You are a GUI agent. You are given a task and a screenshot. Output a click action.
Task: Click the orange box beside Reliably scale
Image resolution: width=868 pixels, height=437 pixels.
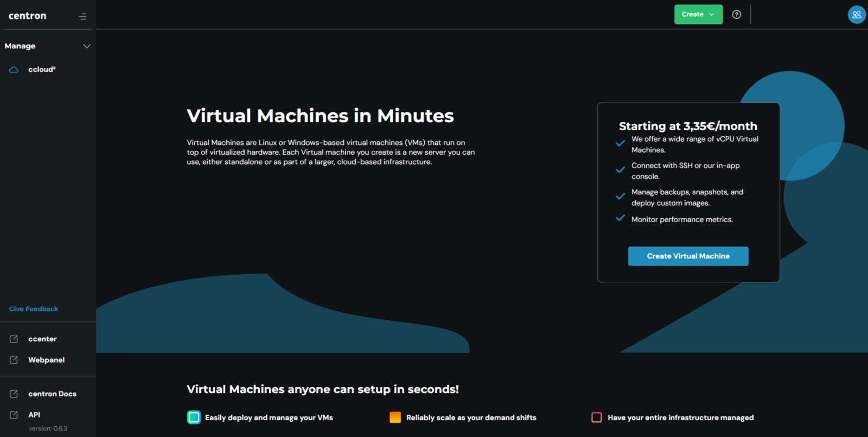point(395,417)
